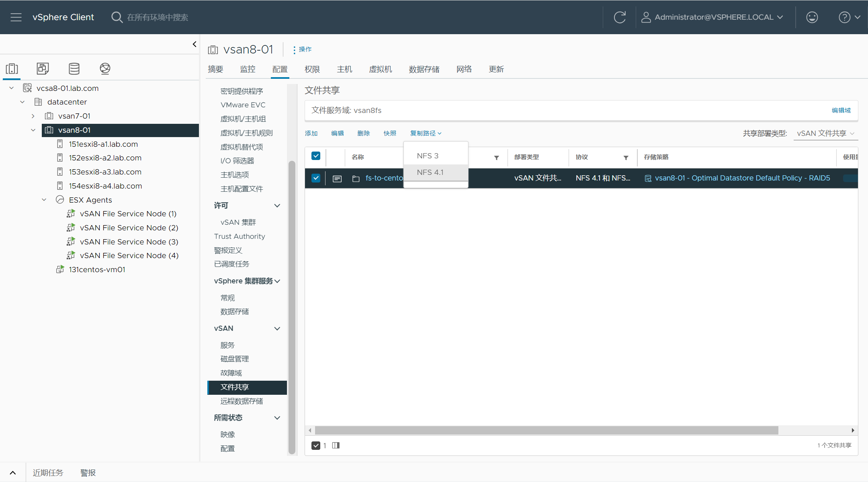Image resolution: width=868 pixels, height=482 pixels.
Task: Open details icon for fs-to-centos share row
Action: [x=337, y=178]
